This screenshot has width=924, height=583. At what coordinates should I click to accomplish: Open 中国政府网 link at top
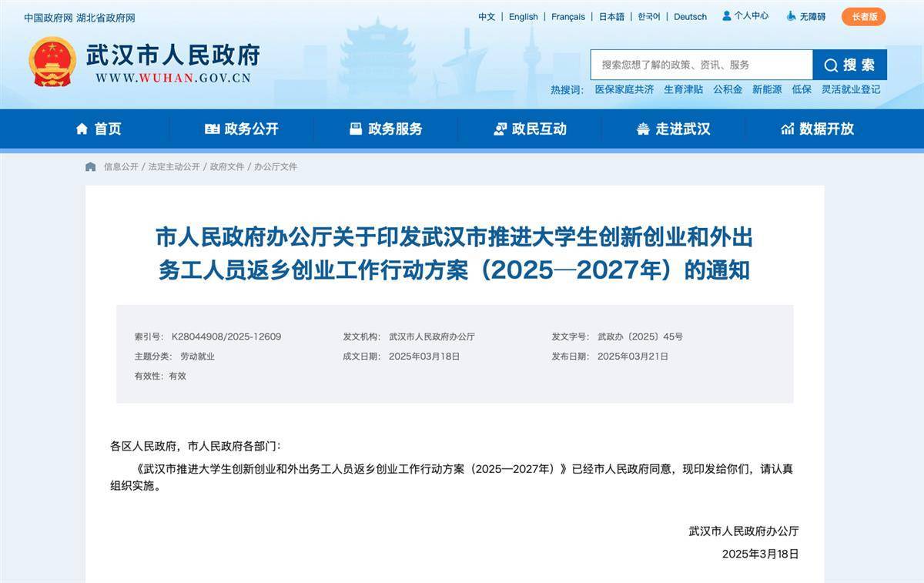tap(49, 18)
